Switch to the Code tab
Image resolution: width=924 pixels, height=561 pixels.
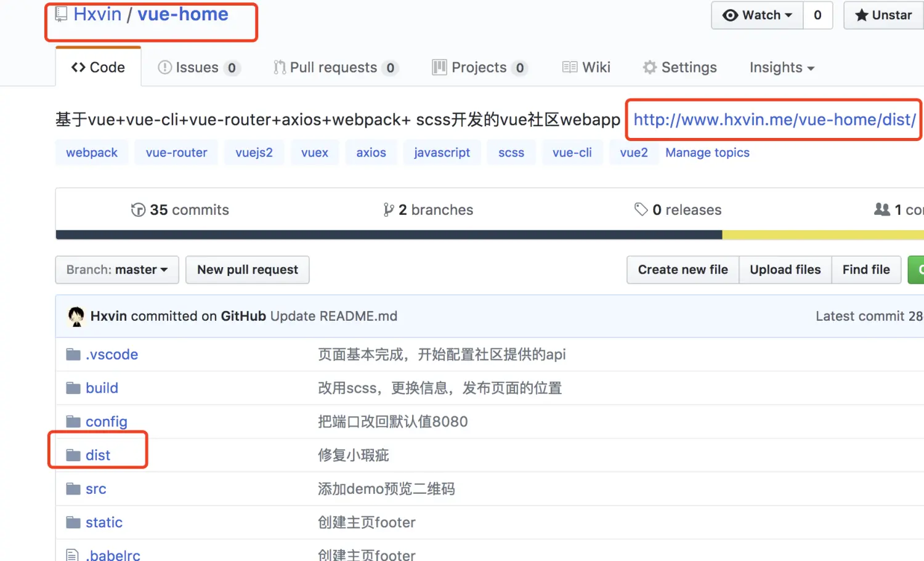(x=98, y=67)
